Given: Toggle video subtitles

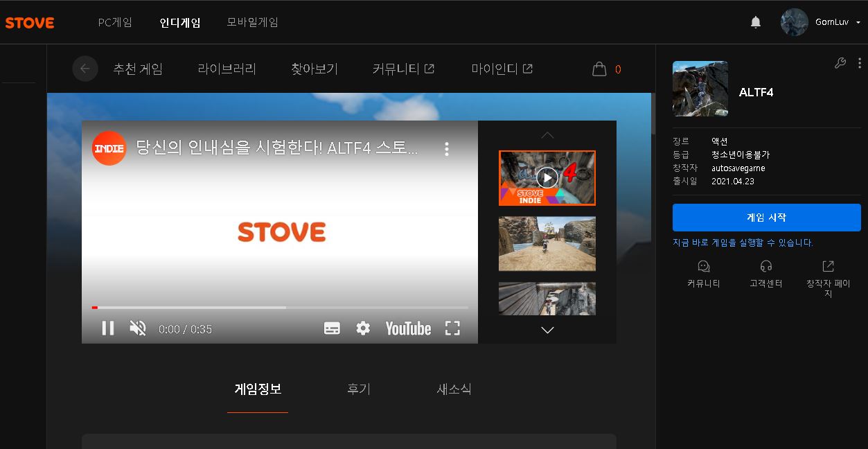Looking at the screenshot, I should click(332, 328).
